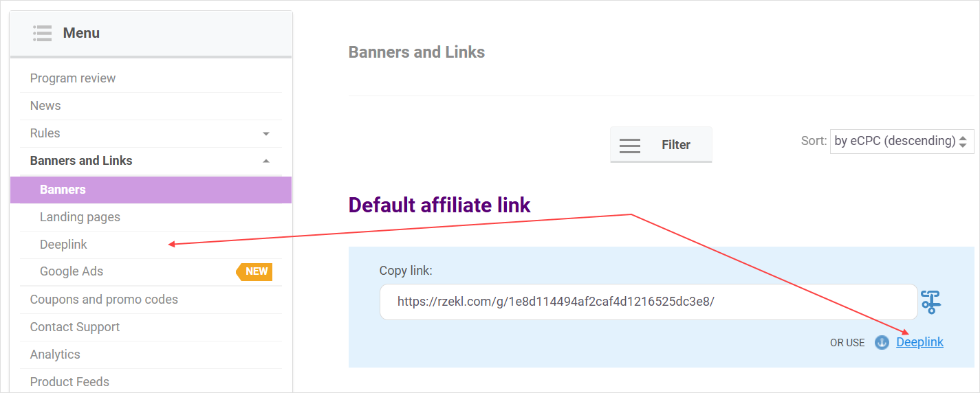Go to News in sidebar

click(x=45, y=106)
